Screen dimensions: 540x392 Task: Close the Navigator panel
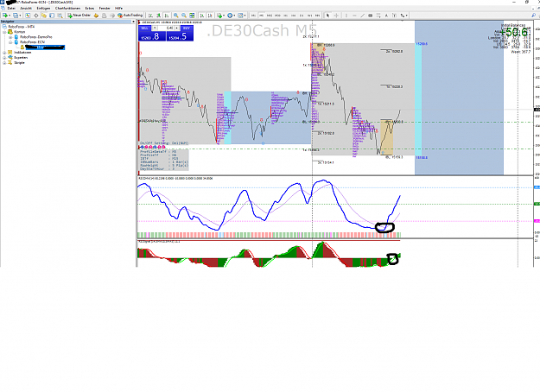(x=133, y=22)
